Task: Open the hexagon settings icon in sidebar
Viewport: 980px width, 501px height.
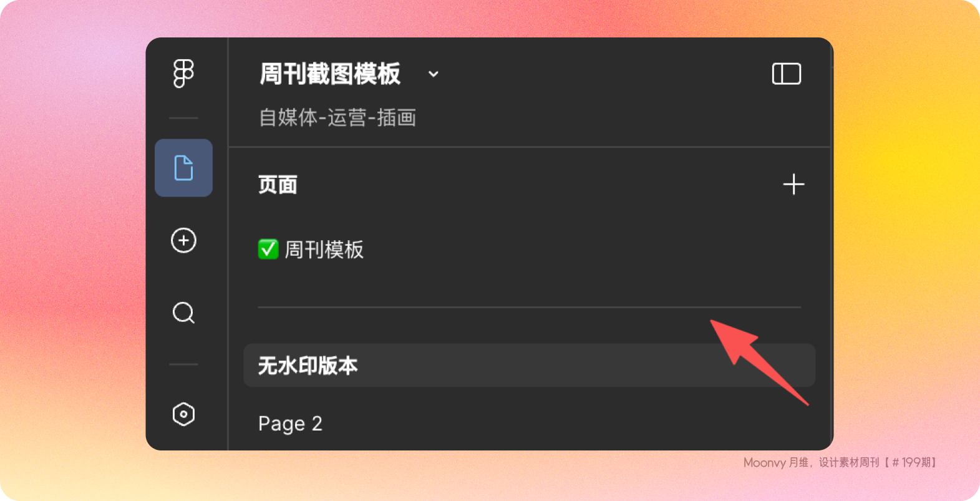Action: pyautogui.click(x=183, y=414)
